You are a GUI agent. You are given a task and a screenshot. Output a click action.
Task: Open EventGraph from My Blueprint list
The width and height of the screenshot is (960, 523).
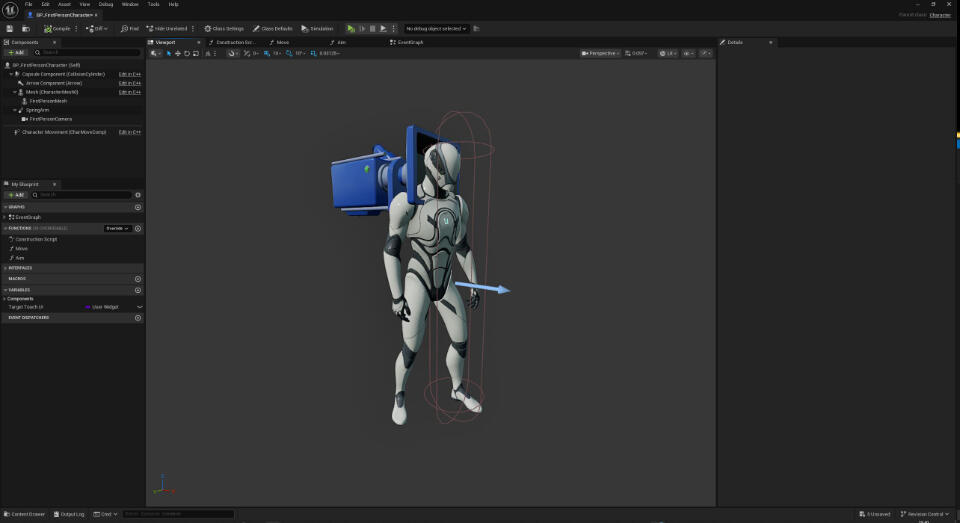28,217
